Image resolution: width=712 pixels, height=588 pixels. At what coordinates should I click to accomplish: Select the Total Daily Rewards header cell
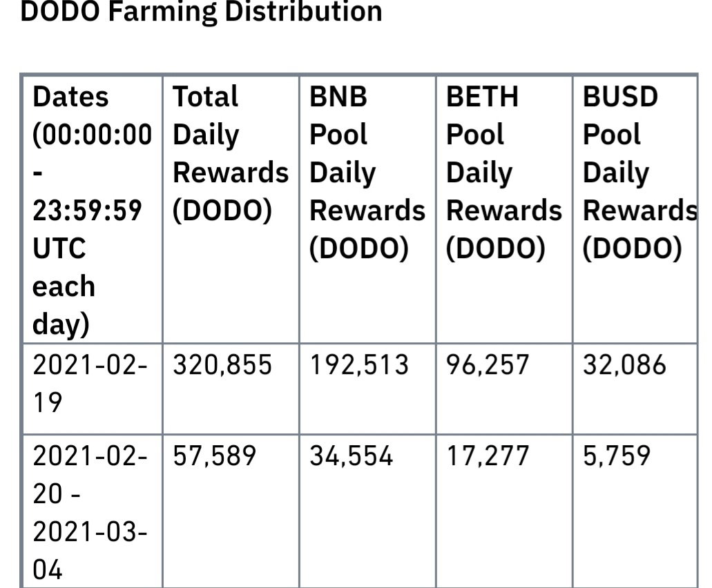coord(231,210)
